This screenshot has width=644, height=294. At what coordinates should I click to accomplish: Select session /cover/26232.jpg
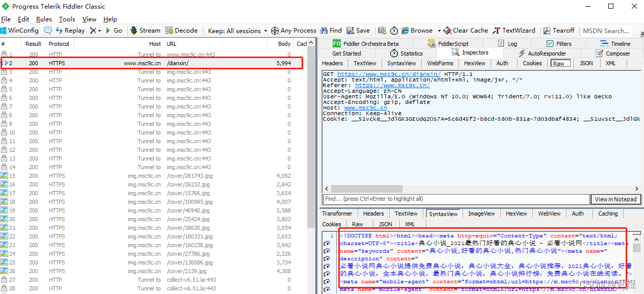pos(153,184)
